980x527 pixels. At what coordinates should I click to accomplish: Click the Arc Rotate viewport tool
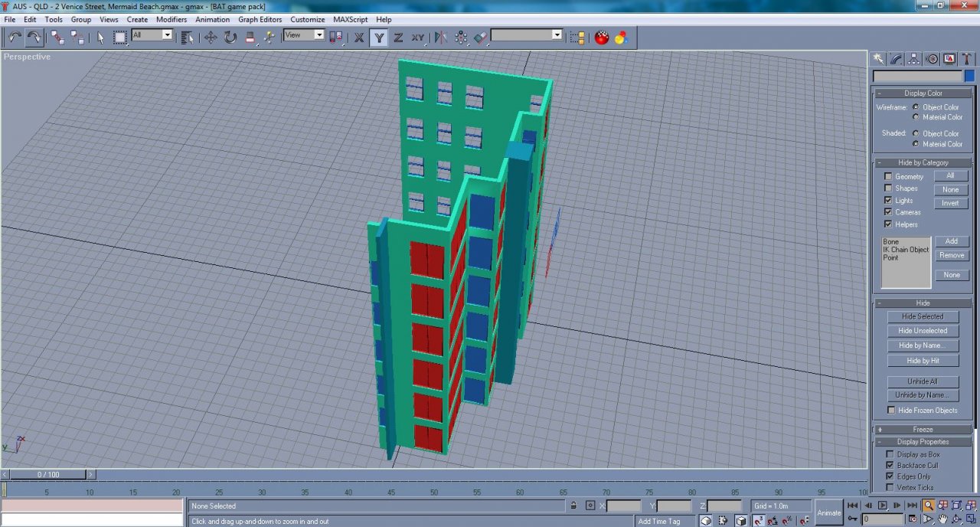958,520
